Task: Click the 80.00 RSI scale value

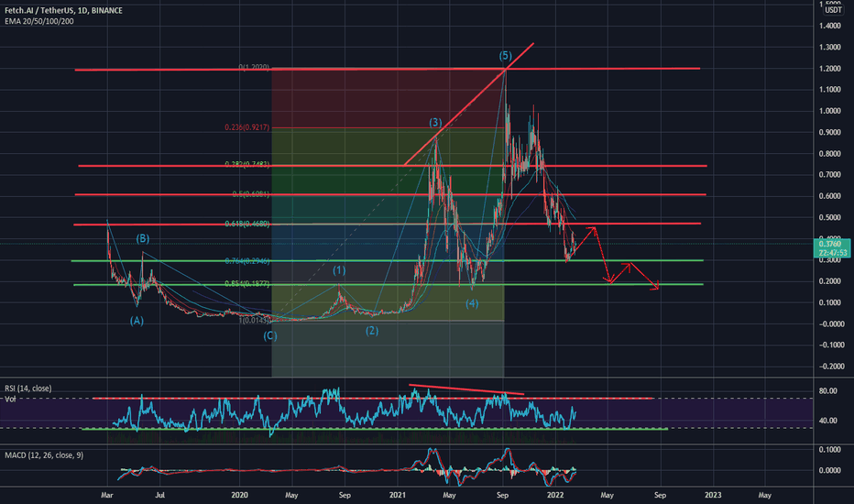Action: 827,390
